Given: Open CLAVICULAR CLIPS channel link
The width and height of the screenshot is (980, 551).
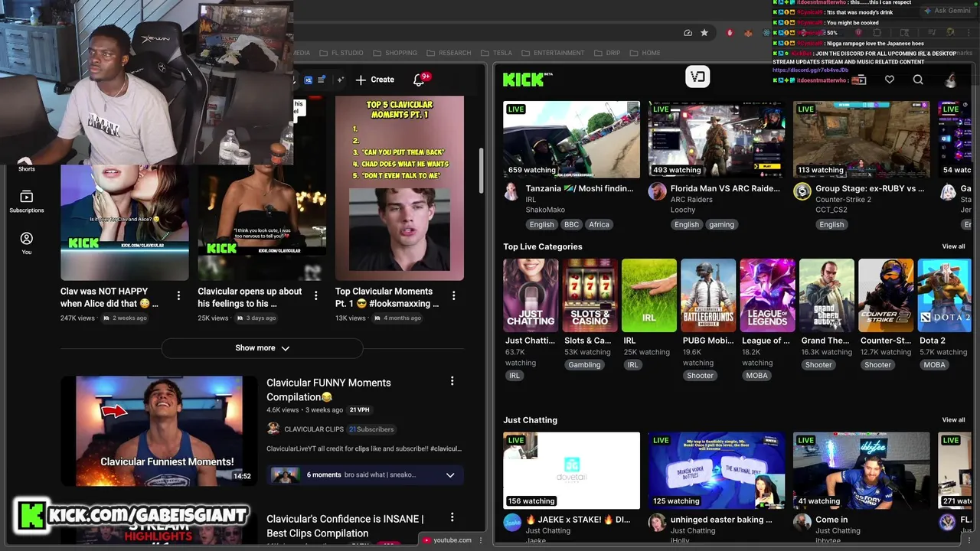Looking at the screenshot, I should (314, 429).
